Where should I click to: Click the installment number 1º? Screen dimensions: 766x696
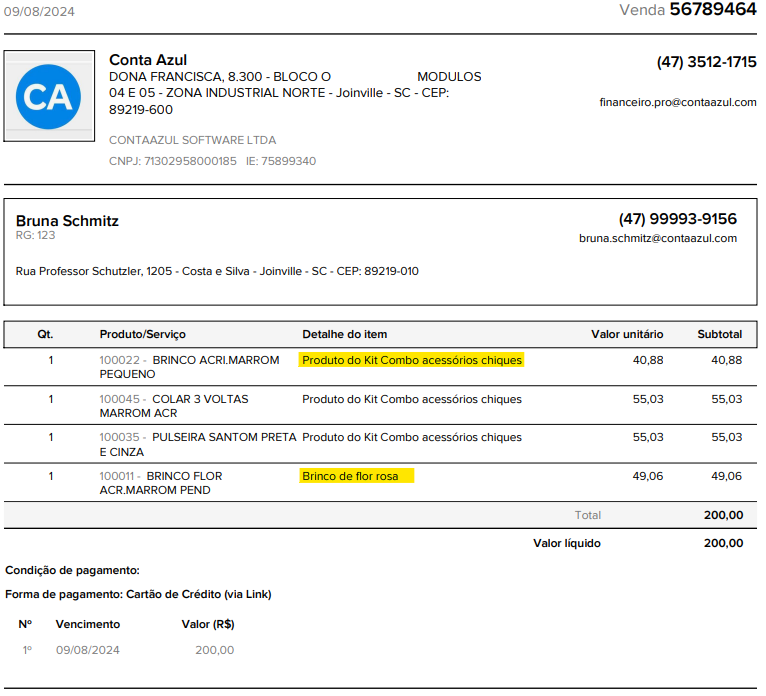(x=27, y=651)
